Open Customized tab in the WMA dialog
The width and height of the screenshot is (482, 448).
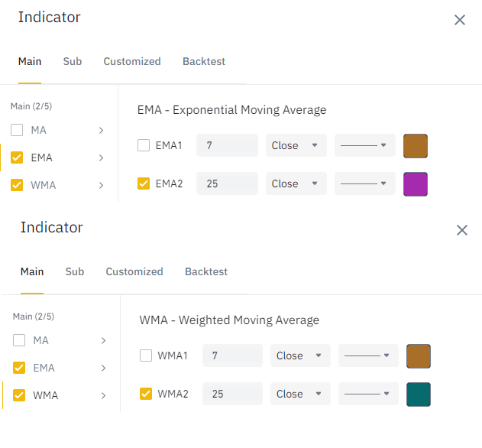coord(134,271)
